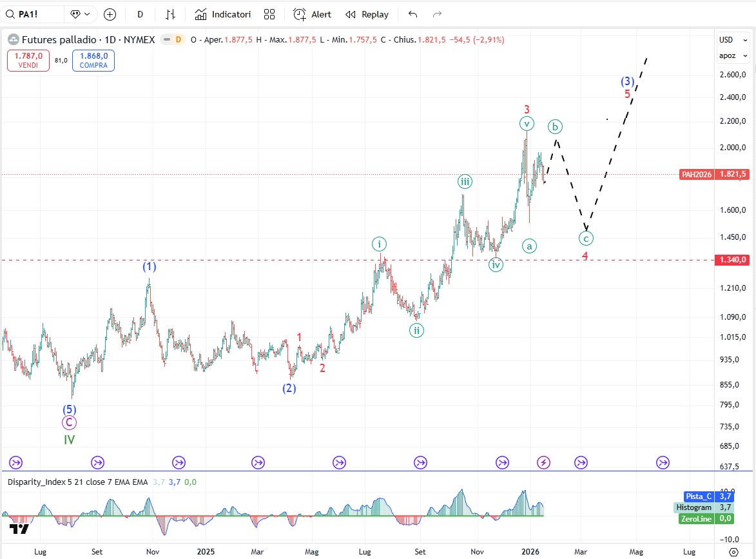Screen dimensions: 756x559
Task: Click the 1.340,0 red price level label
Action: click(x=733, y=260)
